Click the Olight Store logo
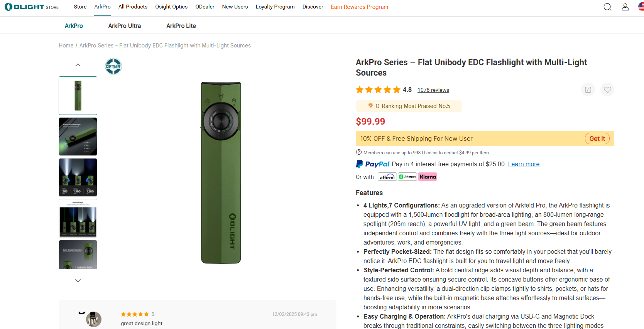Screen dimensions: 644x329 32,7
